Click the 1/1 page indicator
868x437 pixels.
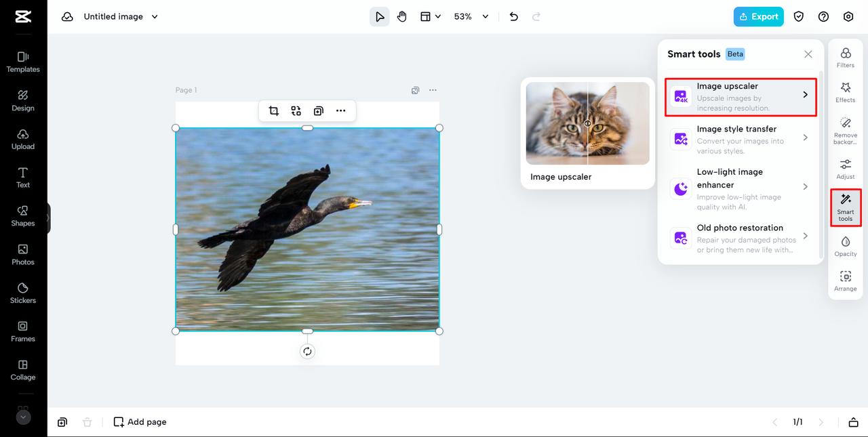point(798,422)
